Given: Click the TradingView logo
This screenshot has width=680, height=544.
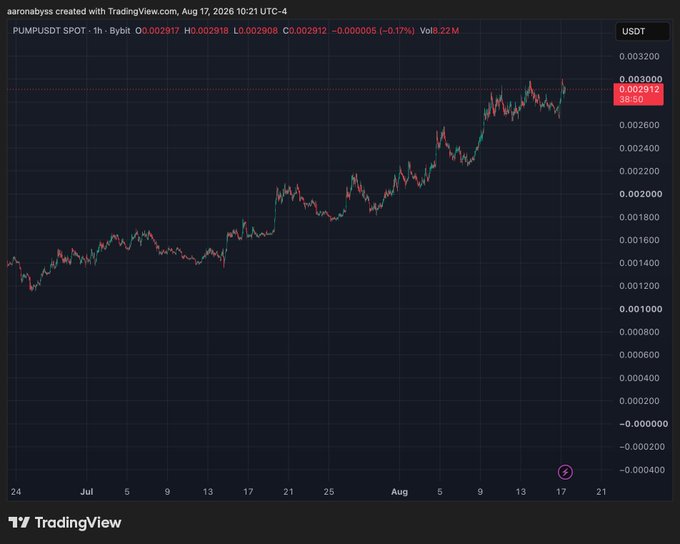Looking at the screenshot, I should click(65, 522).
